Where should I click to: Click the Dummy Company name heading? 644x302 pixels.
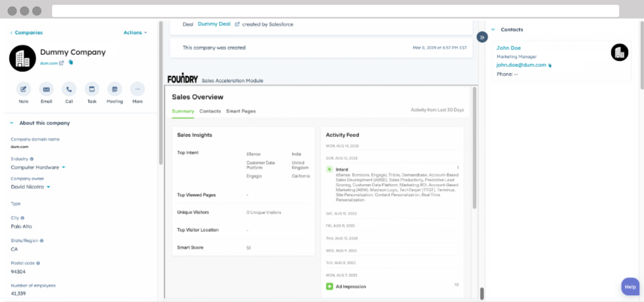pyautogui.click(x=73, y=52)
